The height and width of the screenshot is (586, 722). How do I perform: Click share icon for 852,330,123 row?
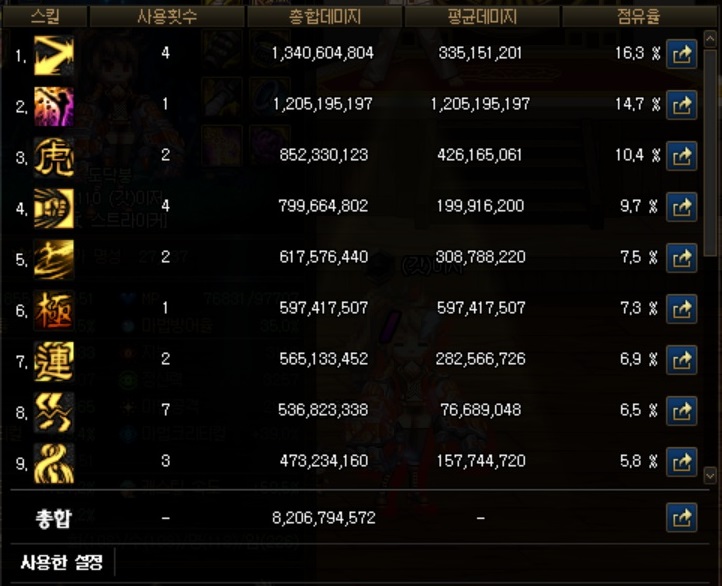point(681,156)
